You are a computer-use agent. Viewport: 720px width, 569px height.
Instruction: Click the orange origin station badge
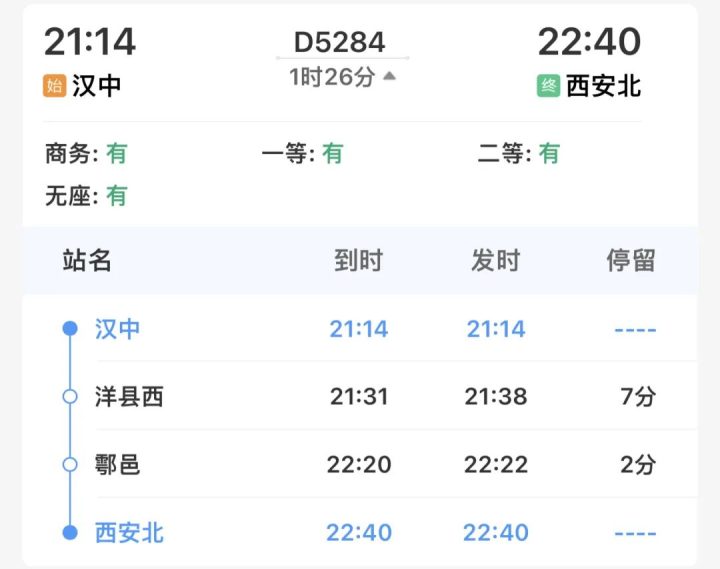click(x=55, y=86)
